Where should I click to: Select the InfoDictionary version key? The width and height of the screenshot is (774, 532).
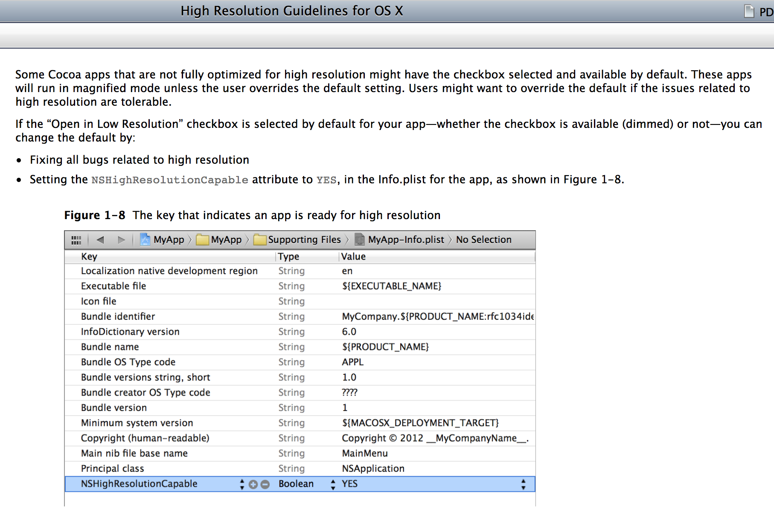130,332
